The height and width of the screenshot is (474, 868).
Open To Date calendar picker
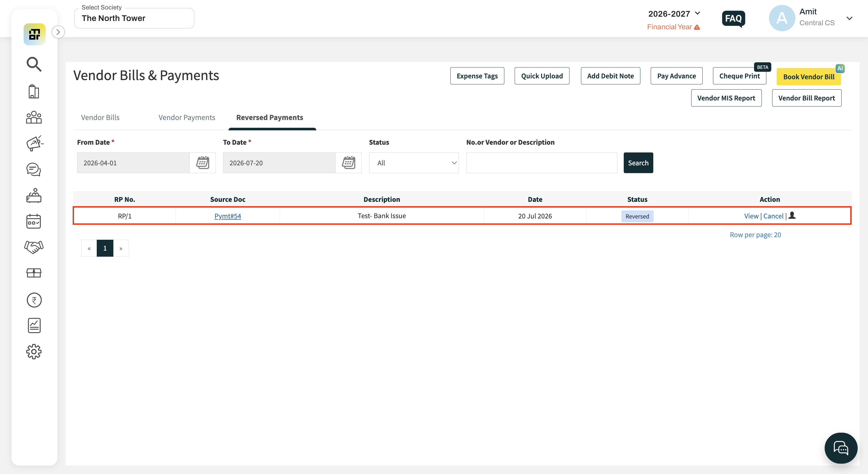pos(348,163)
